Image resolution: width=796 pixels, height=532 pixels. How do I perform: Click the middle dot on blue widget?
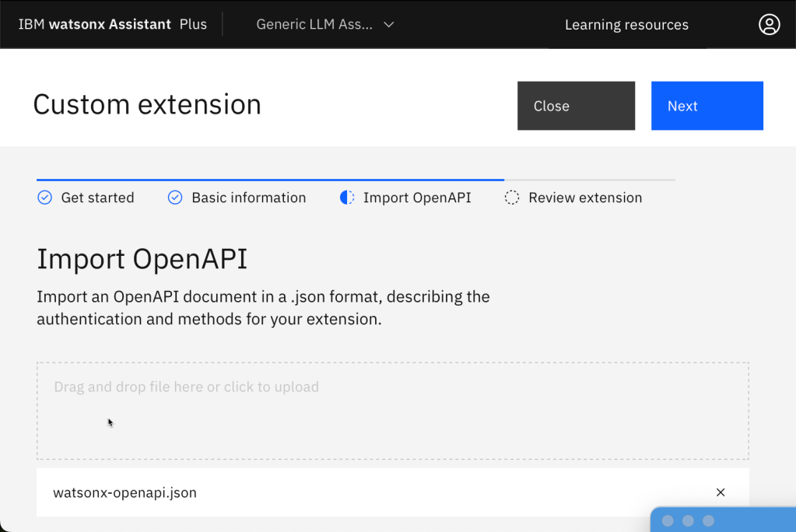coord(688,521)
